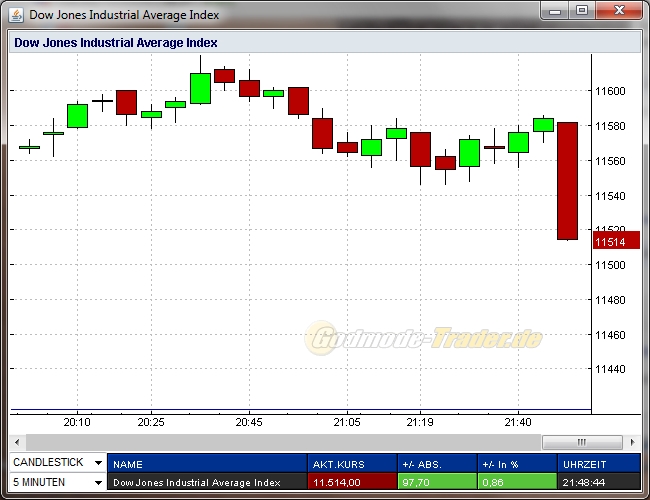Maximize the Dow Jones chart window
Image resolution: width=650 pixels, height=500 pixels.
click(x=582, y=10)
